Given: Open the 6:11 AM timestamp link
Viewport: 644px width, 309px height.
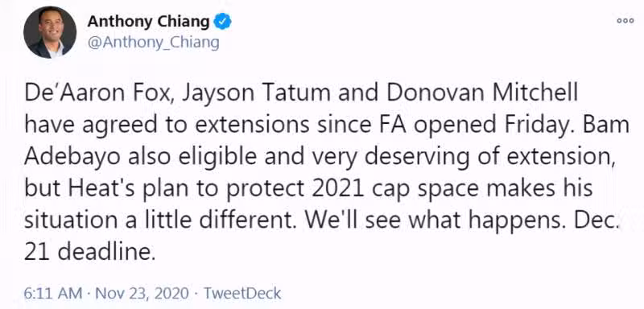Looking at the screenshot, I should pos(53,294).
